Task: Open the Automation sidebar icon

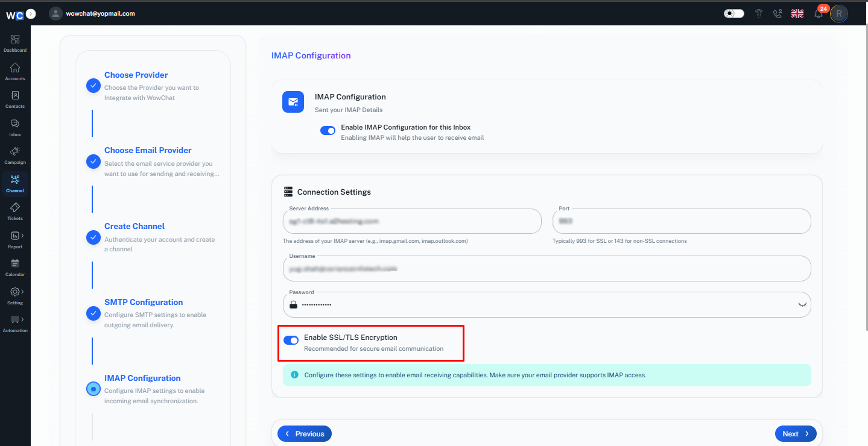Action: [15, 324]
